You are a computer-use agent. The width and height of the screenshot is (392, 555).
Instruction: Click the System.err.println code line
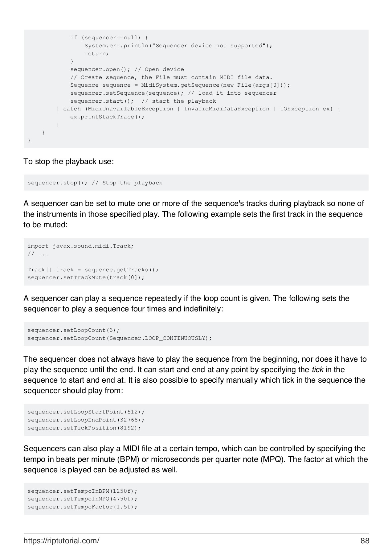tap(178, 46)
